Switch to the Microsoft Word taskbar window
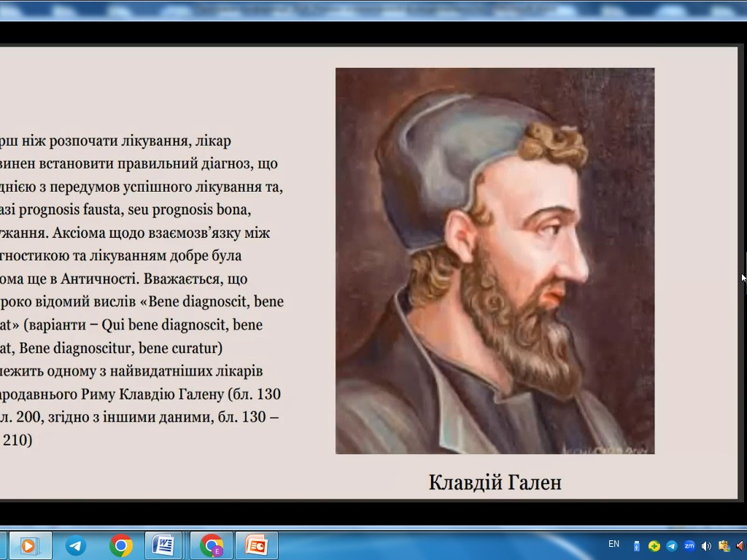The image size is (747, 560). click(x=163, y=545)
